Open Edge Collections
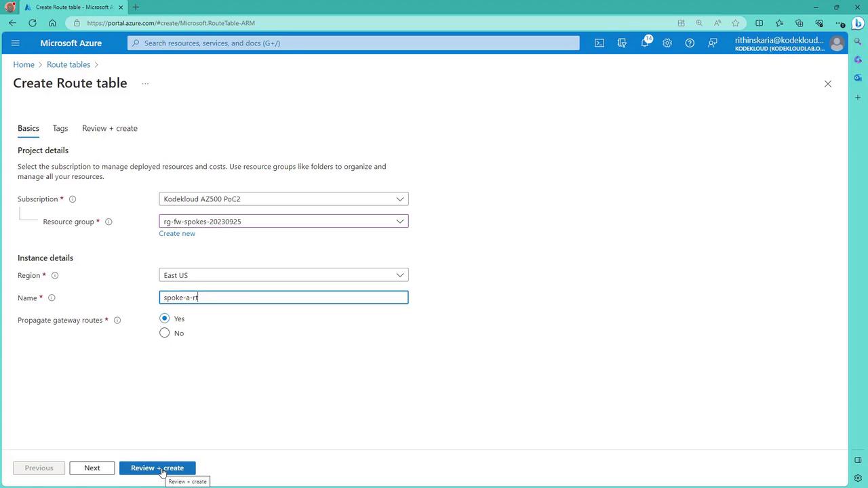 (799, 23)
